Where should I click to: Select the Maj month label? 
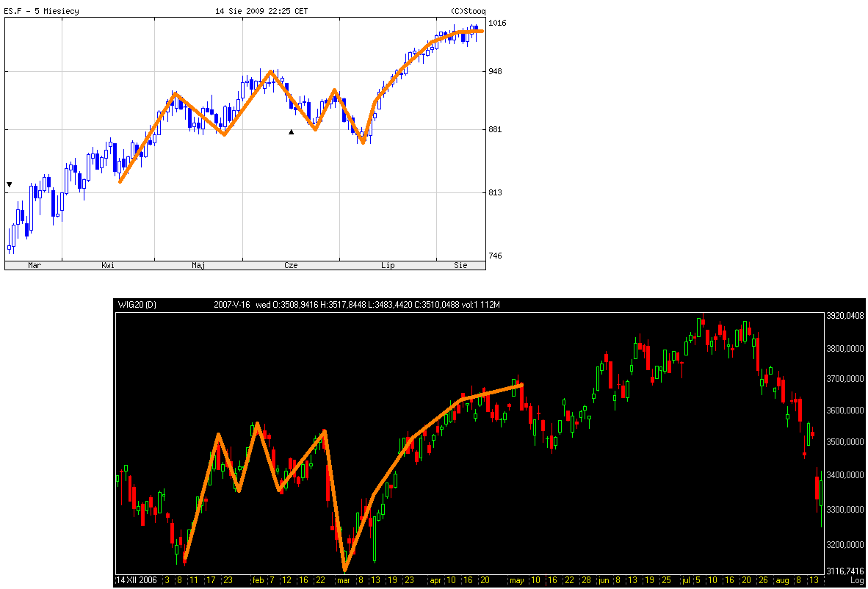click(198, 265)
